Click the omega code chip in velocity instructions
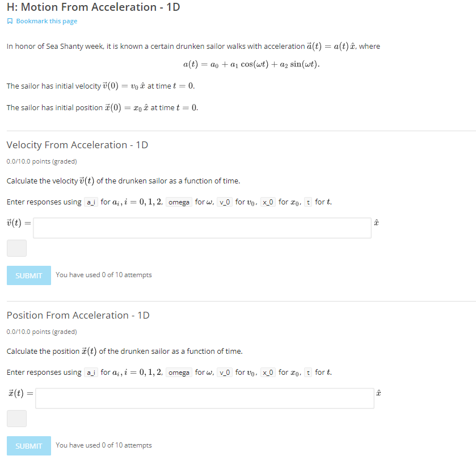 coord(179,202)
